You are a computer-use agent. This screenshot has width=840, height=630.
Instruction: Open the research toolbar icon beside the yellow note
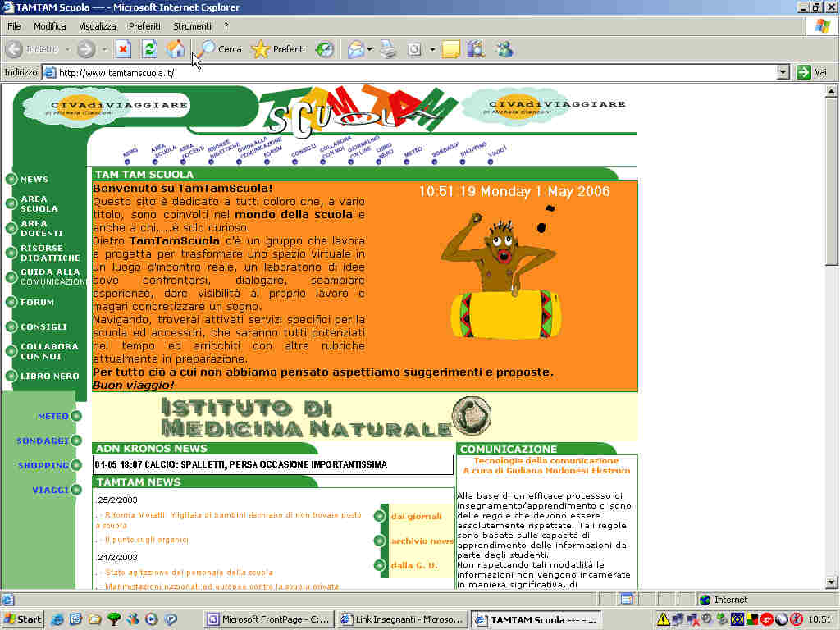pos(476,49)
